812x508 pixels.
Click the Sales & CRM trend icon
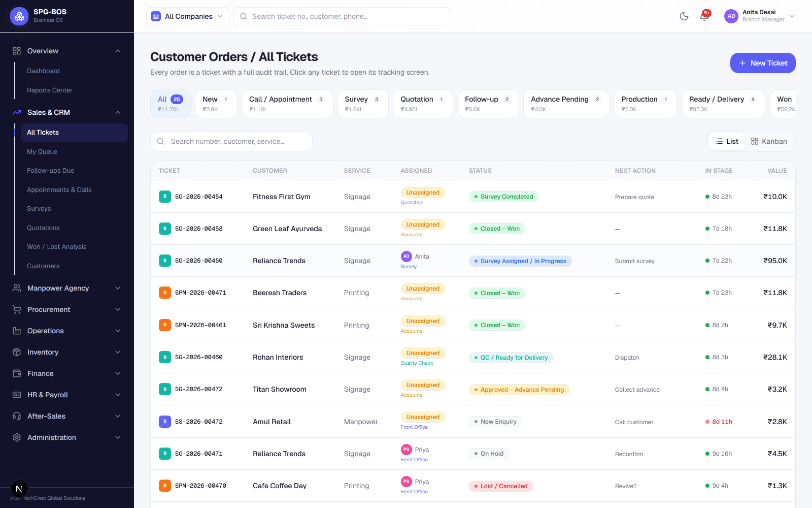(17, 112)
